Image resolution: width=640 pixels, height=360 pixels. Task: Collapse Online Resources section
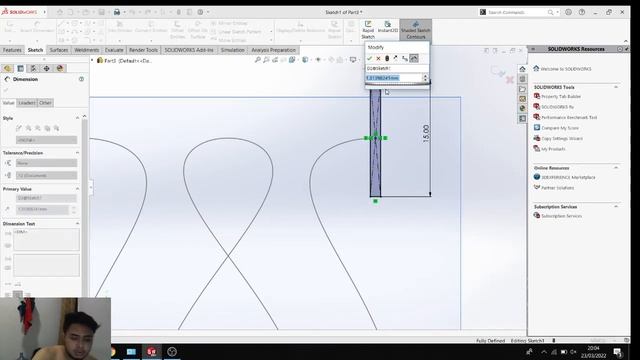tap(616, 168)
